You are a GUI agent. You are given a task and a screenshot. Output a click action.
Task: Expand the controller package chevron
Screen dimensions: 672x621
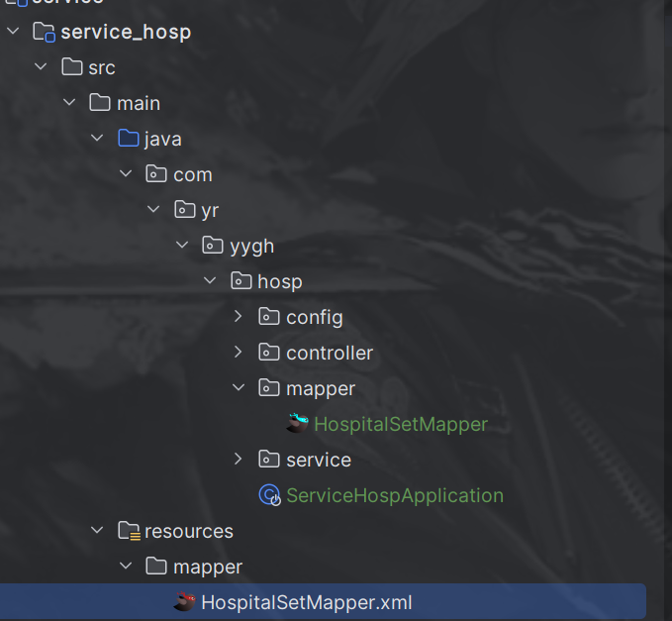[x=239, y=353]
